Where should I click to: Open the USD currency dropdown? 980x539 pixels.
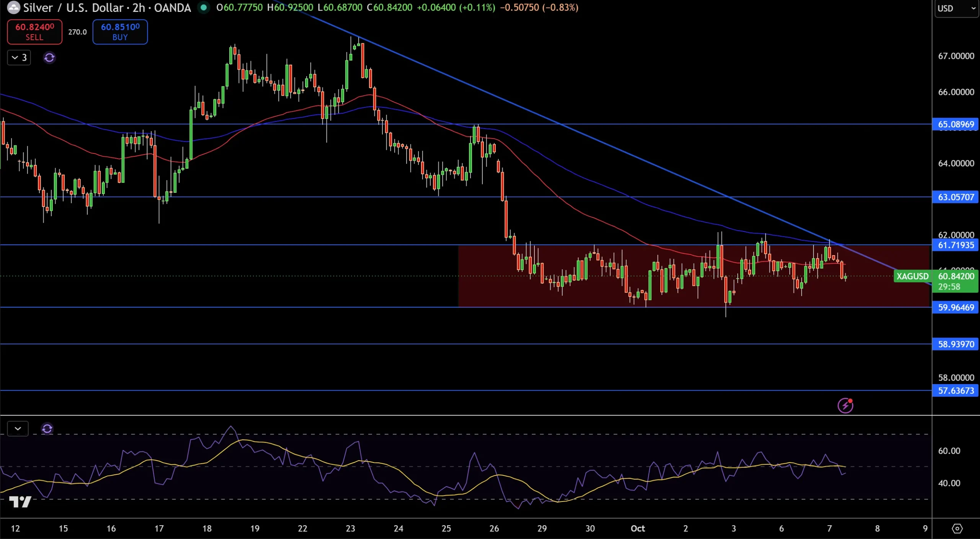click(x=956, y=8)
